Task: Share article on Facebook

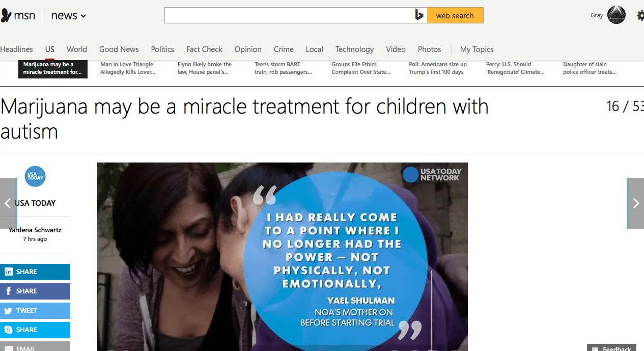Action: (35, 291)
